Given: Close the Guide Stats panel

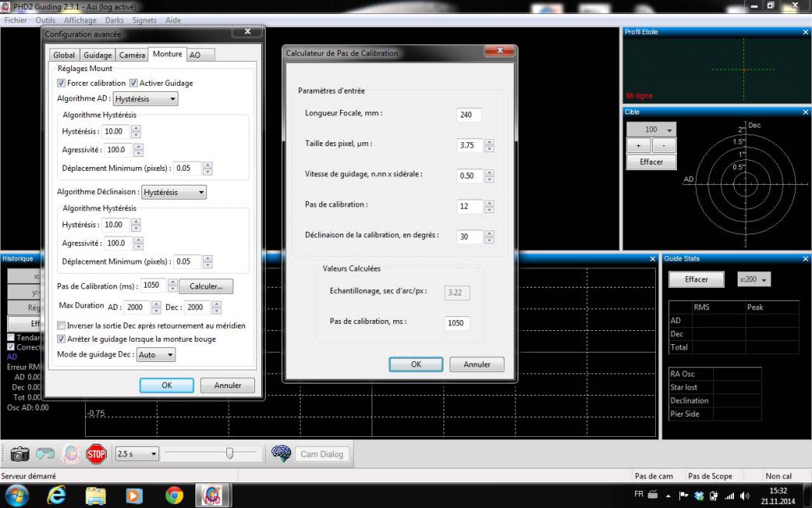Looking at the screenshot, I should (805, 259).
